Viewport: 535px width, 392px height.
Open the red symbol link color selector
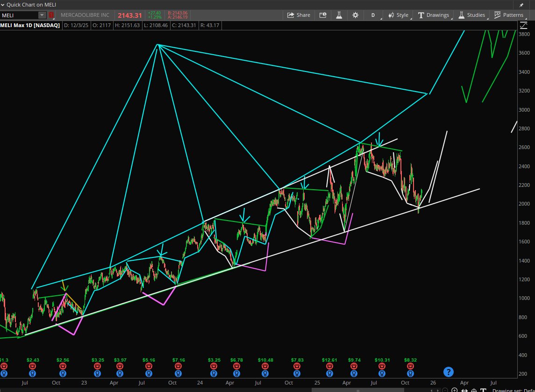(x=51, y=15)
